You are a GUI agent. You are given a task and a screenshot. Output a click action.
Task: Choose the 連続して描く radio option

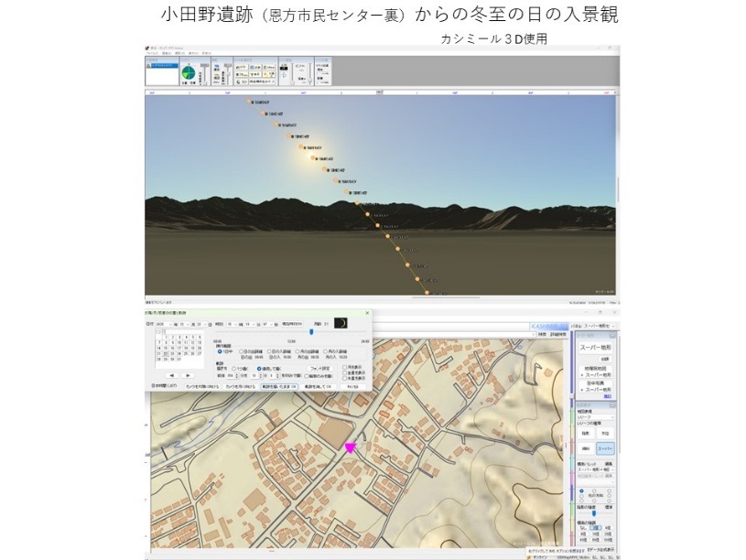point(260,368)
